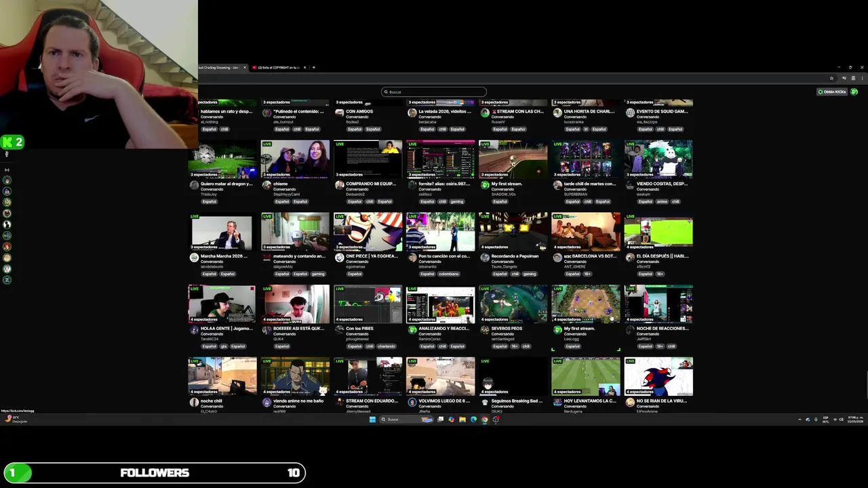Click the 'gta' tag under 'HOLAA GENTE'
This screenshot has width=868, height=488.
[223, 346]
